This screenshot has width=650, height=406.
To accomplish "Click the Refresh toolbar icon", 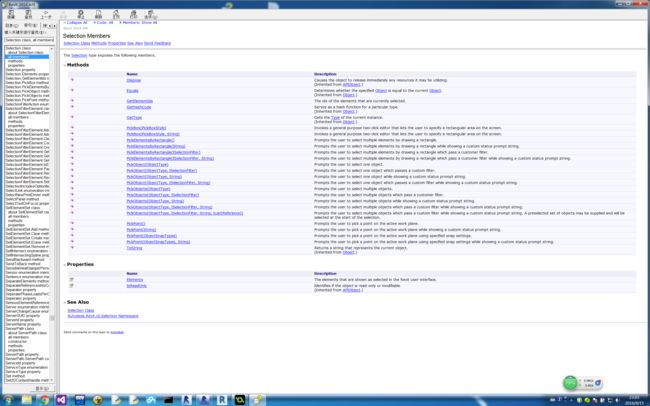I will pyautogui.click(x=98, y=15).
